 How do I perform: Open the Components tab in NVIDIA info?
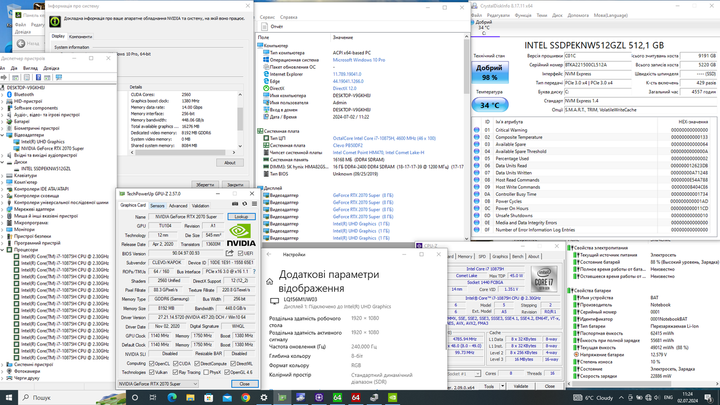pos(80,37)
